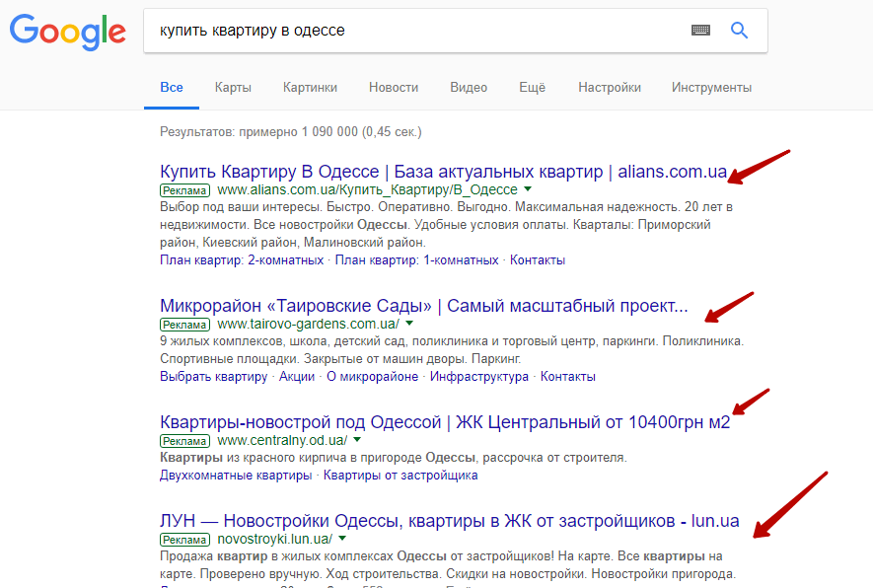Open sitelink План квартир: 1-комнатных

tap(416, 260)
